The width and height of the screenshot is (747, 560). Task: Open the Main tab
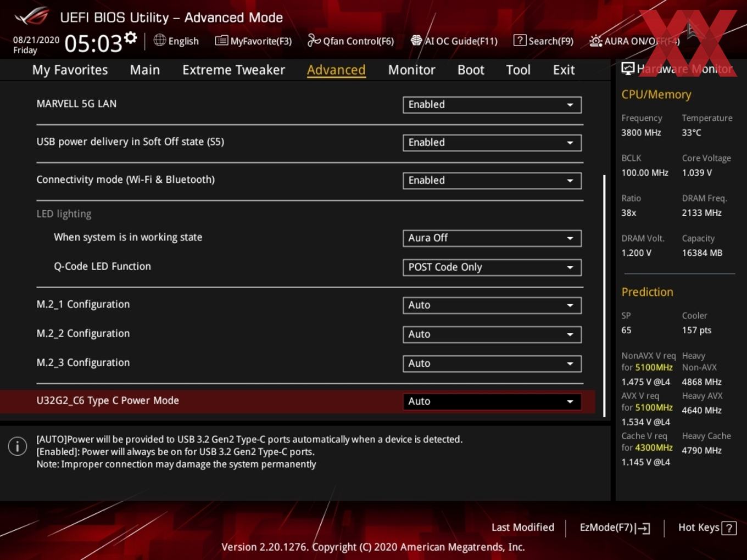click(x=145, y=70)
